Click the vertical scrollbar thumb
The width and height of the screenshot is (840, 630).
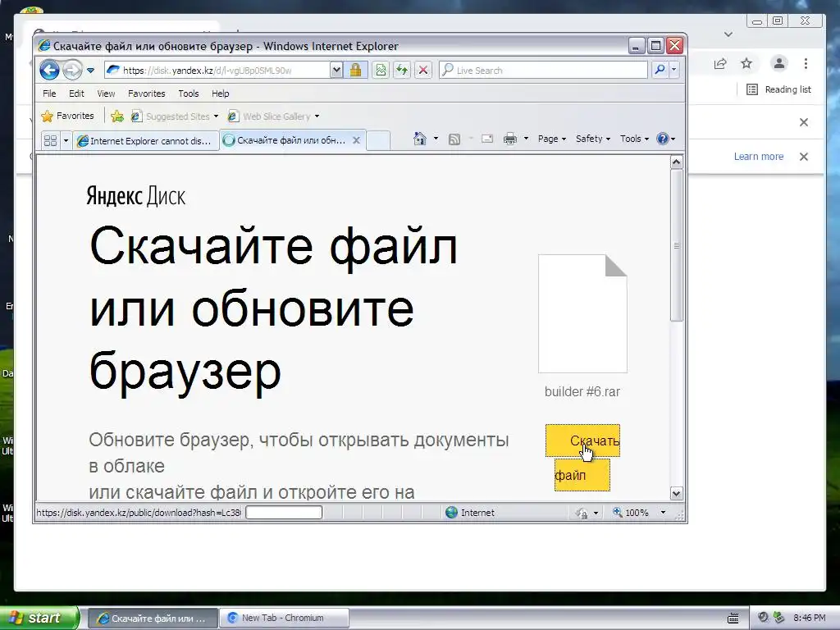click(x=676, y=245)
